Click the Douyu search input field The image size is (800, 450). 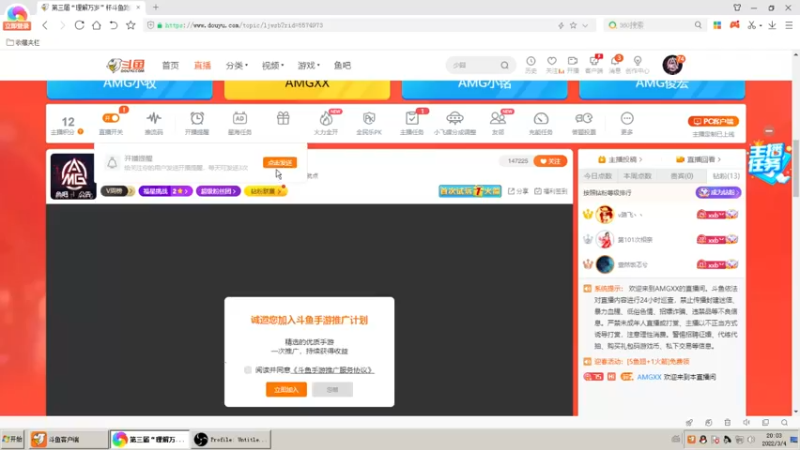click(x=473, y=65)
